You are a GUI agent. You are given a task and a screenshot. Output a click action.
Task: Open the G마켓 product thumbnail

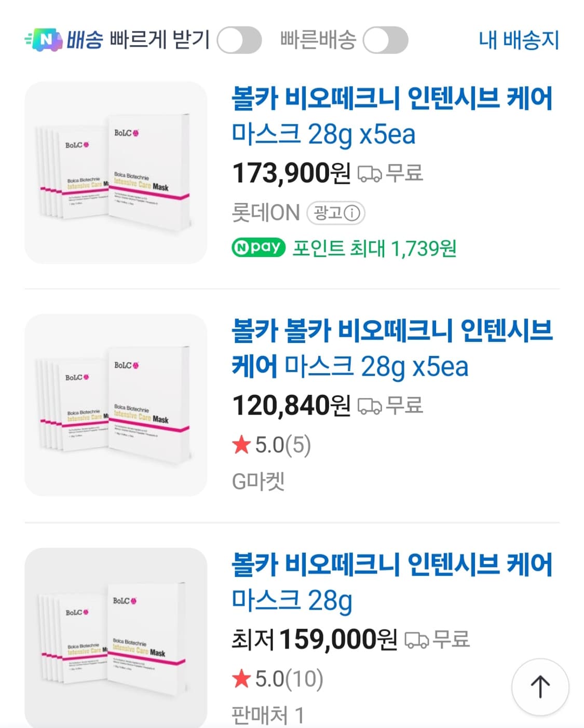(116, 405)
